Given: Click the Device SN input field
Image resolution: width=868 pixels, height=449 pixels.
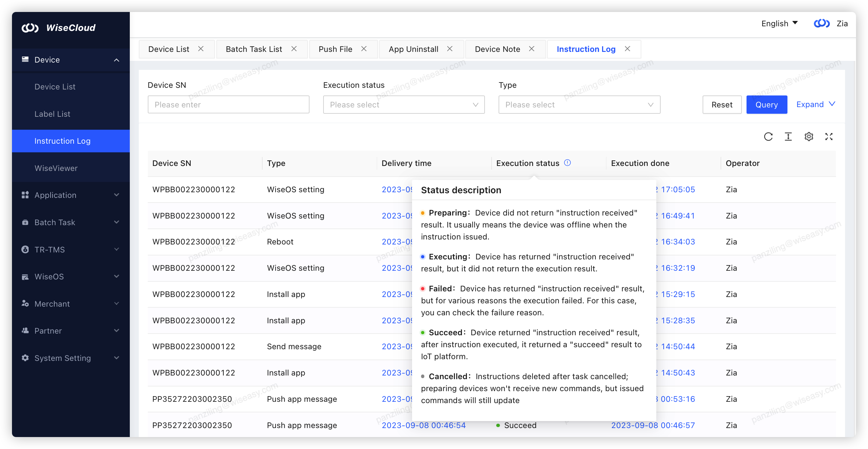Looking at the screenshot, I should (228, 105).
